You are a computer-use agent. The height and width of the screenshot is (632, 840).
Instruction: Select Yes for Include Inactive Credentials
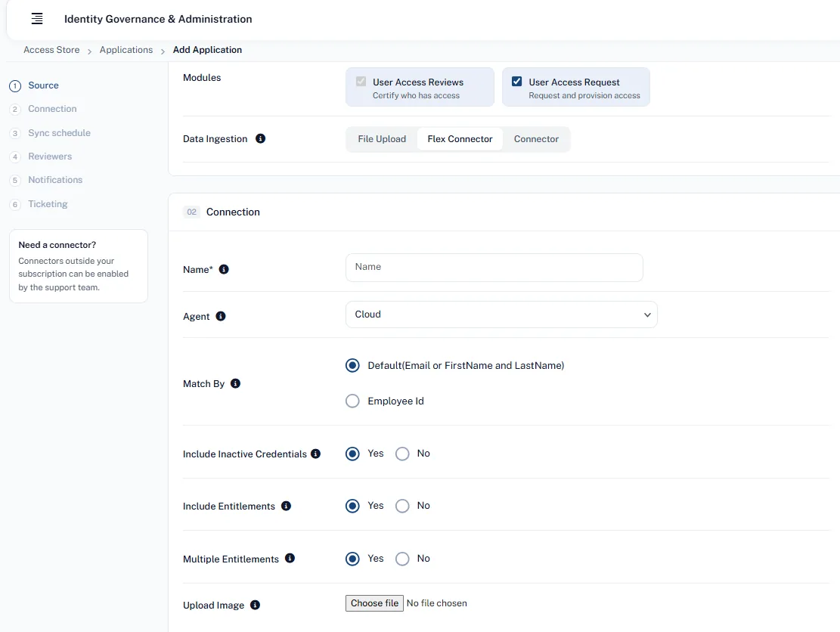point(352,454)
